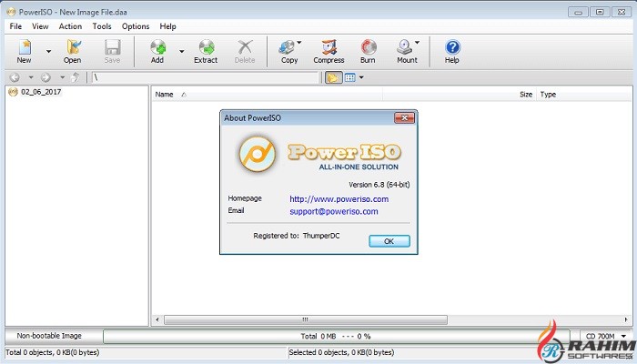The image size is (637, 364).
Task: Close the About PowerISO dialog
Action: [405, 117]
